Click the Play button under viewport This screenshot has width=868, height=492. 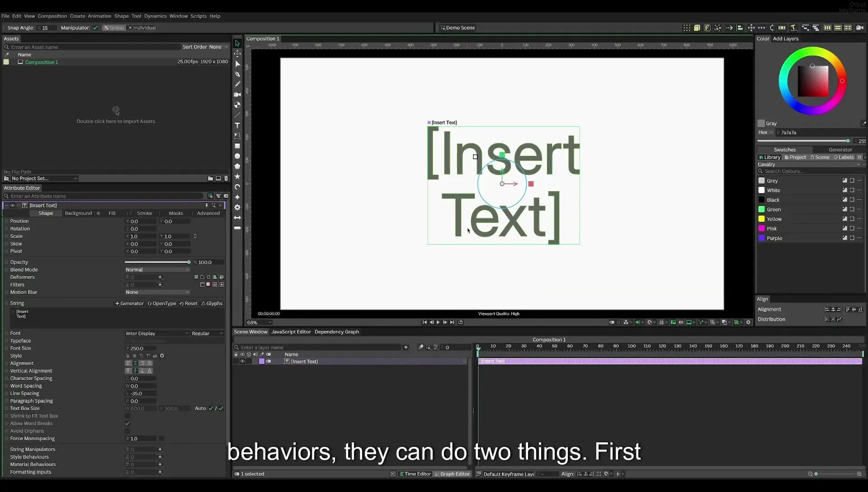tap(438, 322)
